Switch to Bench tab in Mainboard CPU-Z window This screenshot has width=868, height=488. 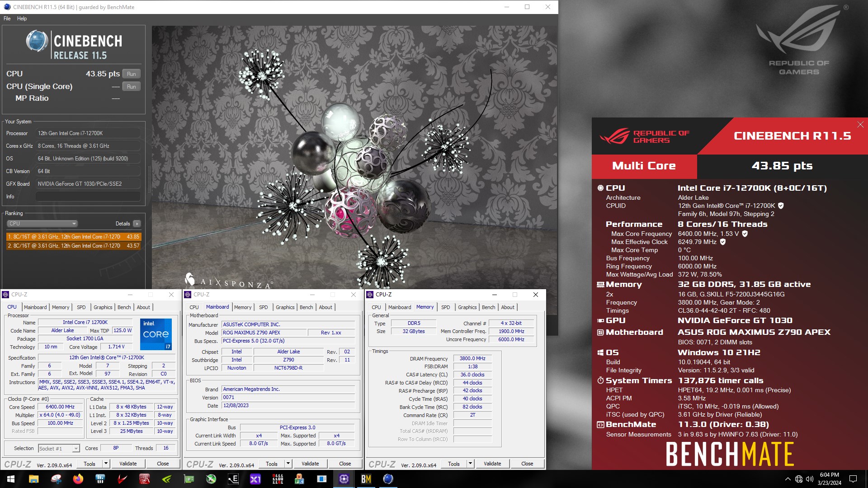(x=306, y=307)
